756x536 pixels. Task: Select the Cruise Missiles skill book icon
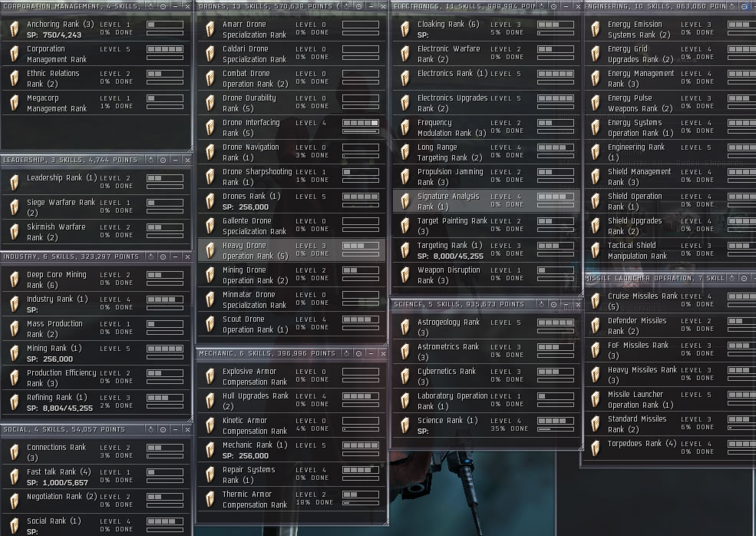596,301
